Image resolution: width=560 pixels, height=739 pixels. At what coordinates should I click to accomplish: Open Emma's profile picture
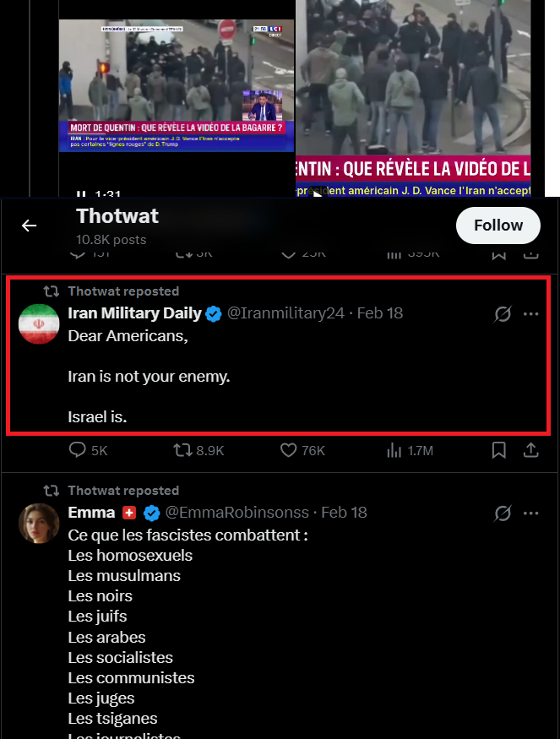38,523
